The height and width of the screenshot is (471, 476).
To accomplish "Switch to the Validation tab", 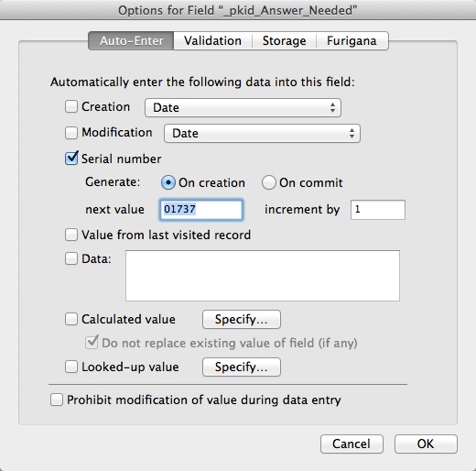I will point(212,40).
